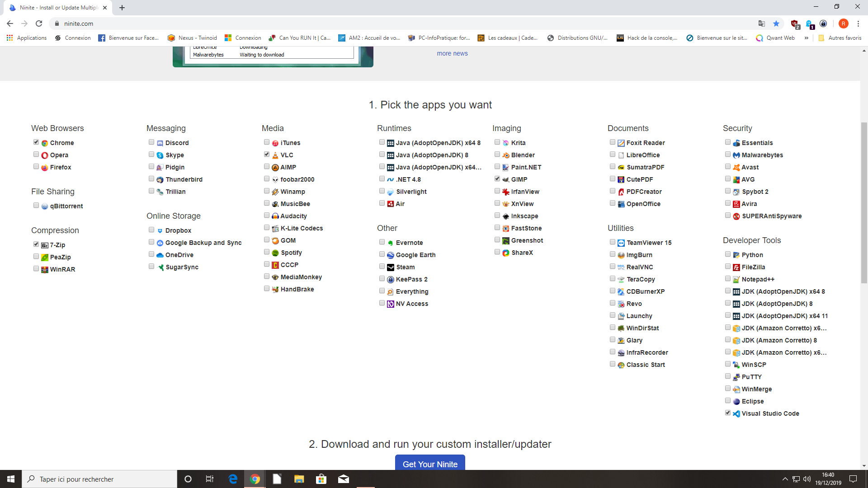
Task: Click the page's vertical scrollbar thumb
Action: click(864, 203)
